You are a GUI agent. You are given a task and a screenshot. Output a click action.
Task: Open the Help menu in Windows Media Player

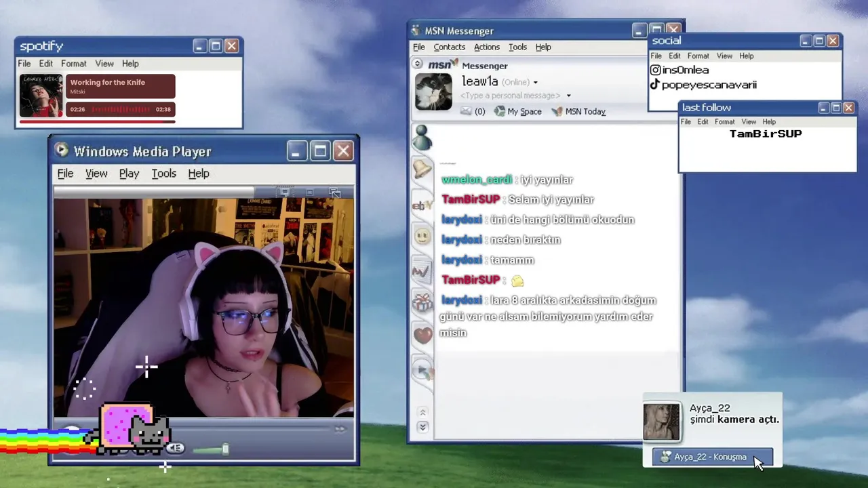pyautogui.click(x=199, y=174)
